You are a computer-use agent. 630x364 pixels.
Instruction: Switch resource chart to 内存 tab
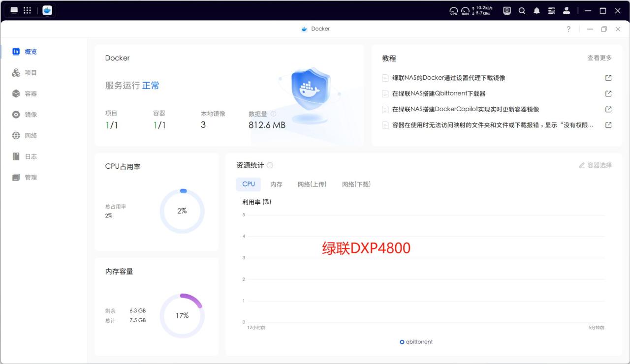pyautogui.click(x=276, y=184)
